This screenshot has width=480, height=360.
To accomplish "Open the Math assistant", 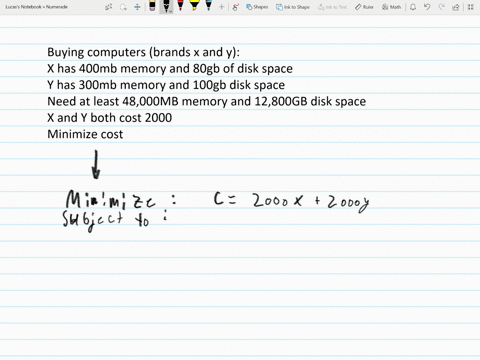I will coord(391,7).
